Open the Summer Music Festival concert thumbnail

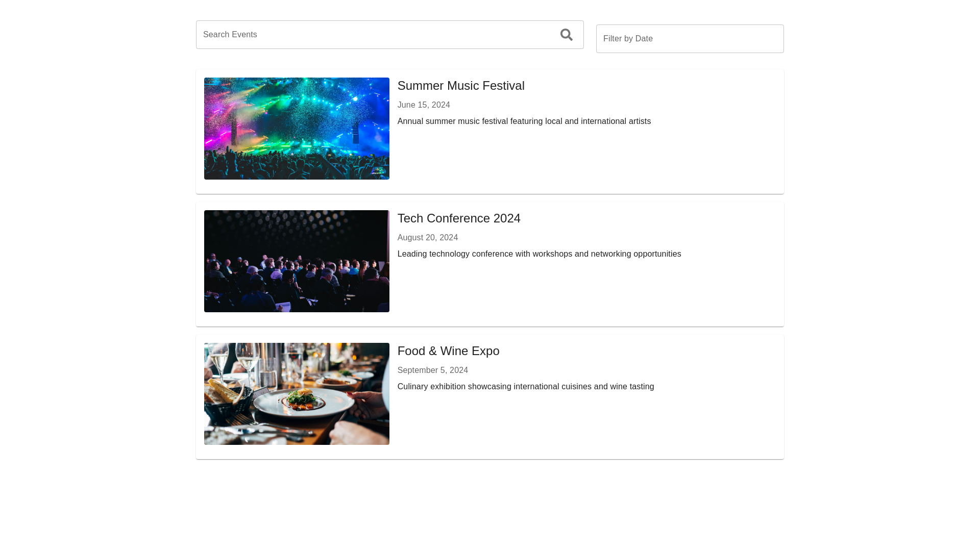tap(297, 129)
